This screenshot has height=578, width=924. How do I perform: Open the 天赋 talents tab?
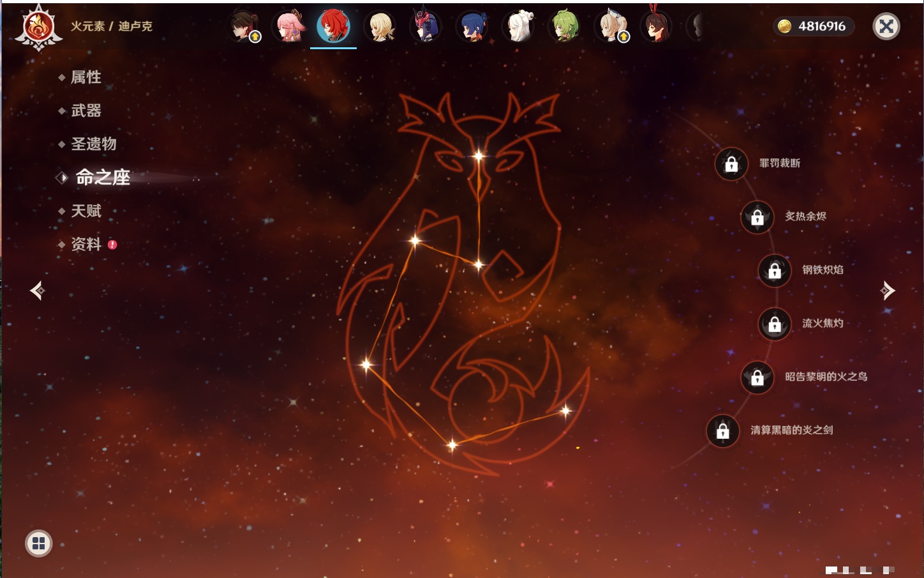tap(86, 211)
